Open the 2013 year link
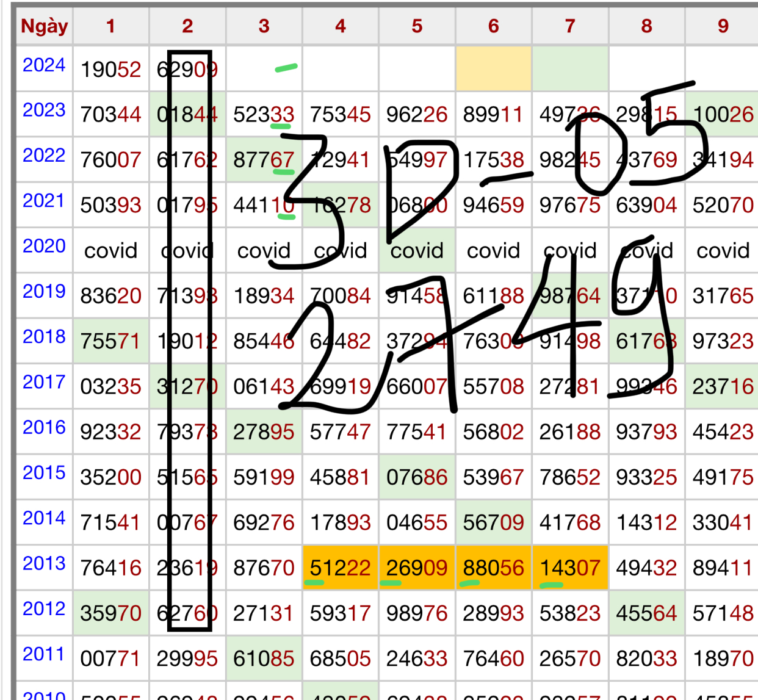 [x=44, y=563]
